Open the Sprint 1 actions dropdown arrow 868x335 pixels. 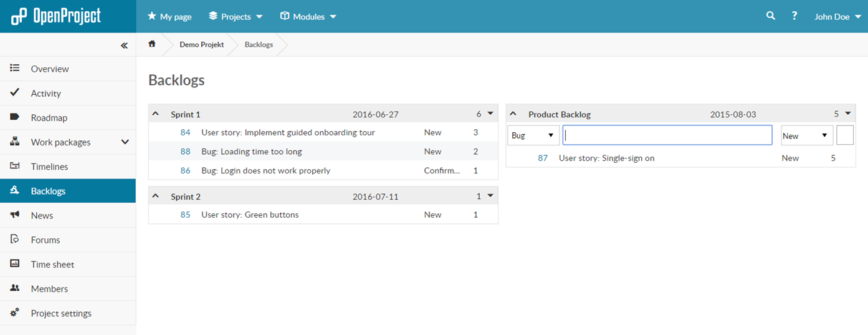[490, 114]
